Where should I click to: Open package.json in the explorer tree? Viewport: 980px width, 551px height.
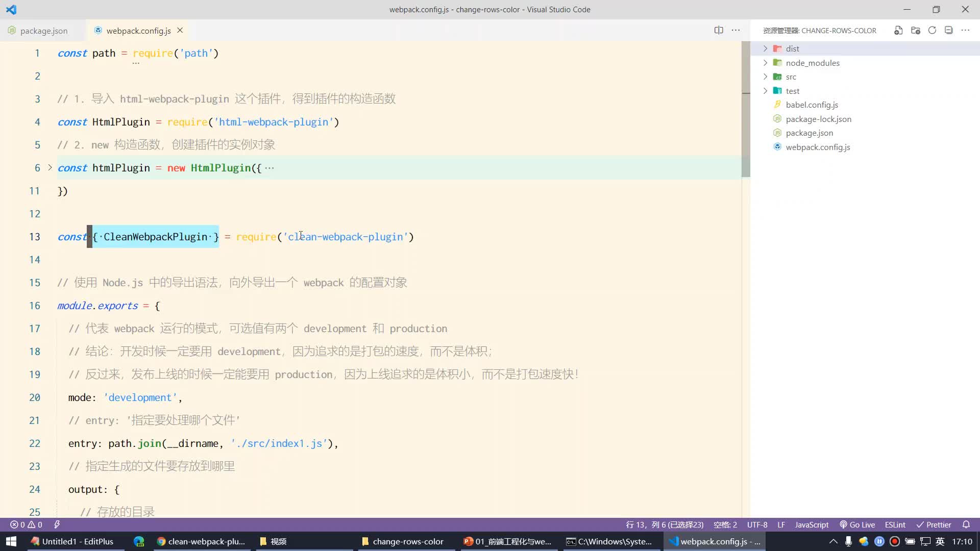809,133
